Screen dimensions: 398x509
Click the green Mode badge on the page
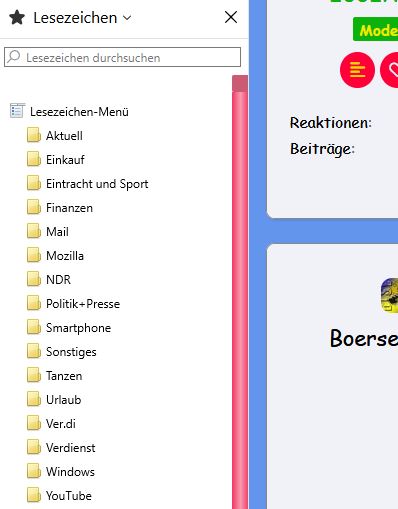376,29
